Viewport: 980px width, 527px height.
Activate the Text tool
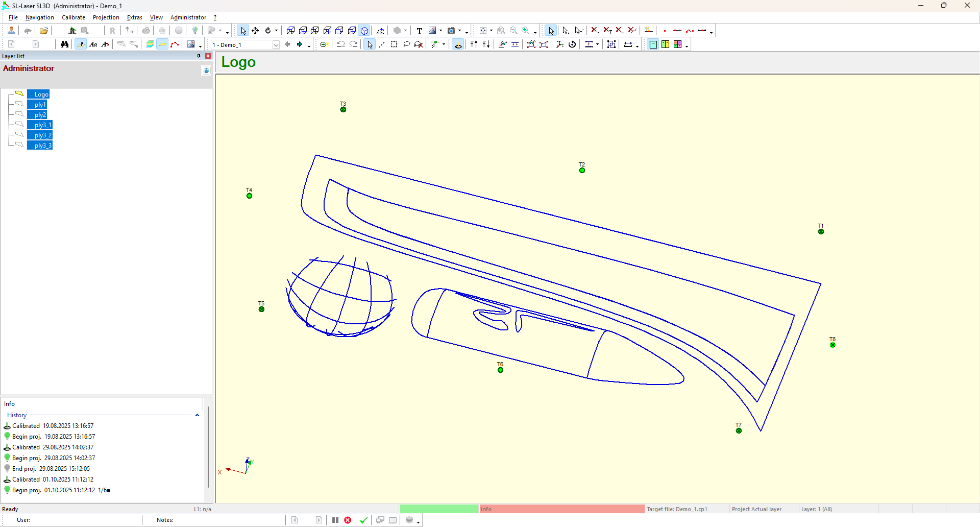click(x=419, y=30)
